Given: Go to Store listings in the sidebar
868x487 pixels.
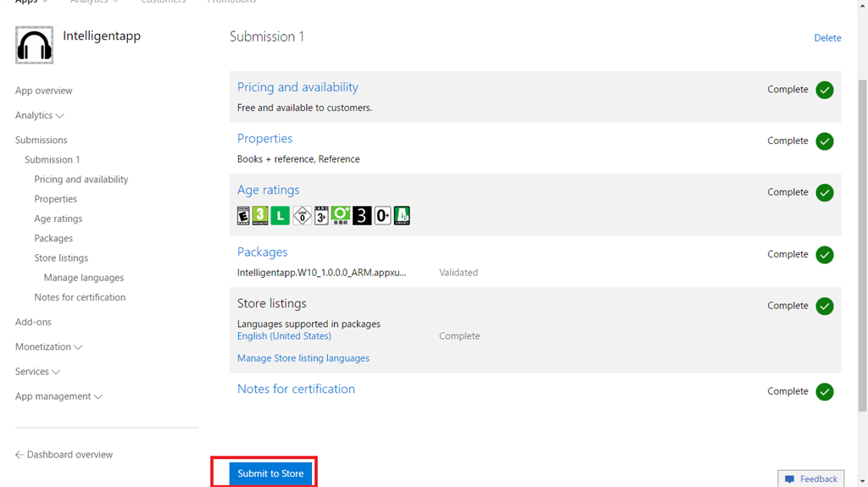Looking at the screenshot, I should click(x=61, y=257).
